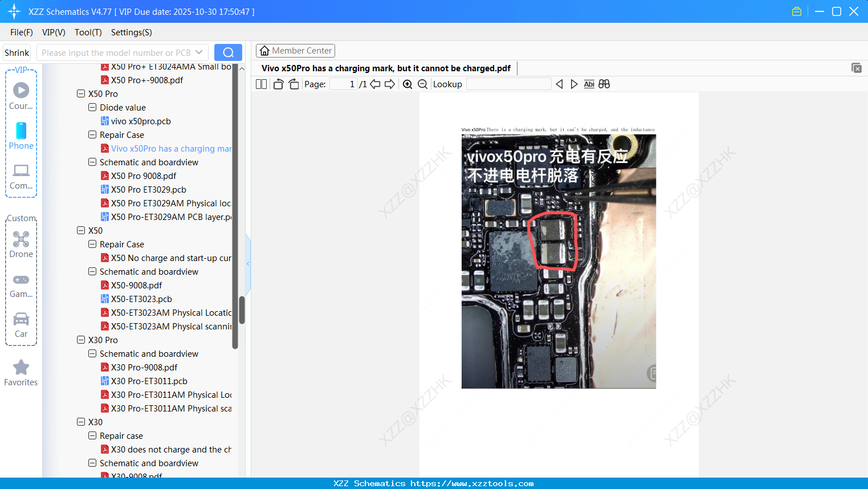Image resolution: width=868 pixels, height=489 pixels.
Task: Open the Member Center page
Action: pos(295,50)
